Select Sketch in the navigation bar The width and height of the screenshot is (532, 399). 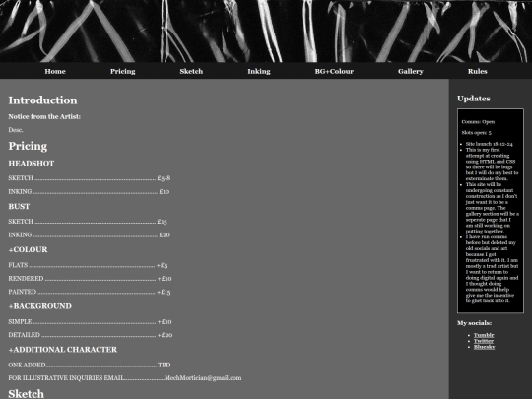pyautogui.click(x=191, y=71)
